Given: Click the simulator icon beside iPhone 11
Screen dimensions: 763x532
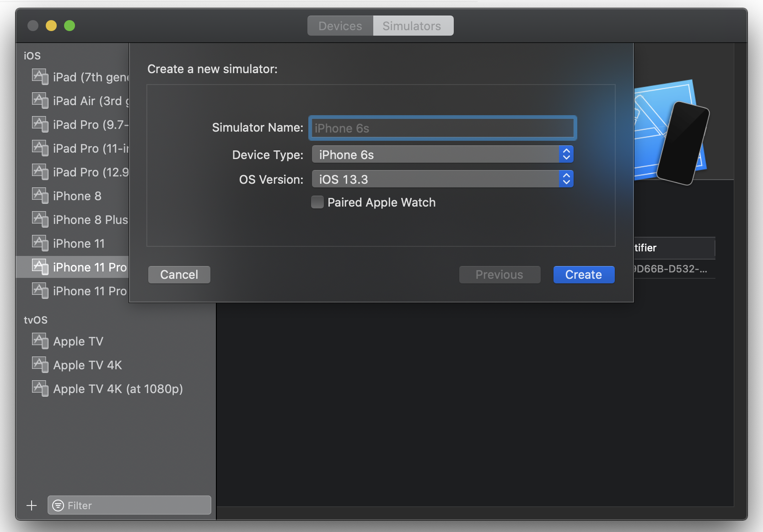Looking at the screenshot, I should pos(40,243).
